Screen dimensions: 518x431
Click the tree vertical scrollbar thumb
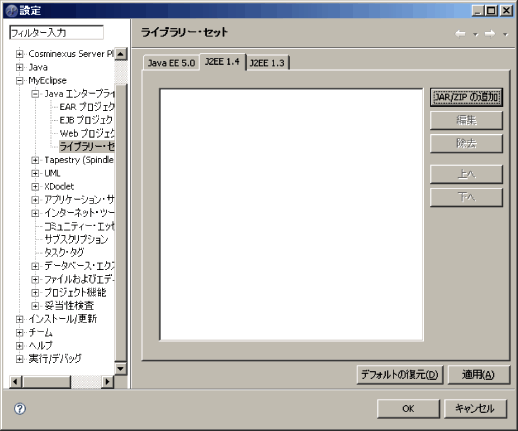click(121, 222)
